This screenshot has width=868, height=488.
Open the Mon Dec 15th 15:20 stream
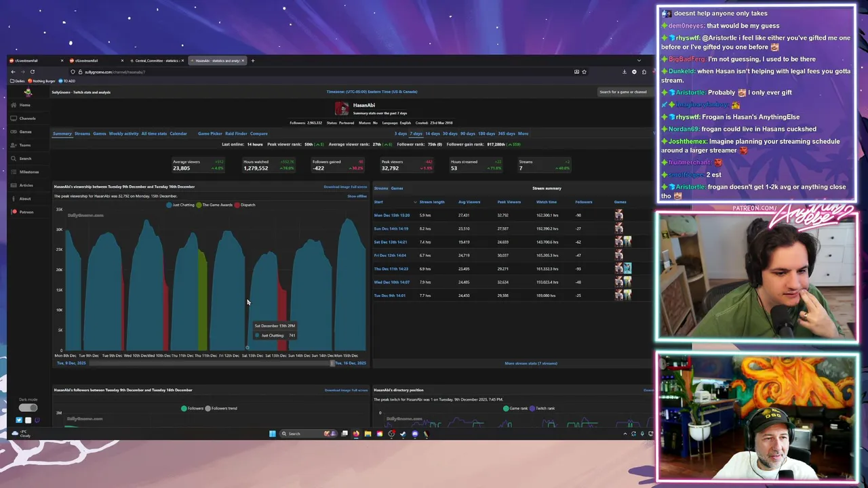[x=391, y=215]
